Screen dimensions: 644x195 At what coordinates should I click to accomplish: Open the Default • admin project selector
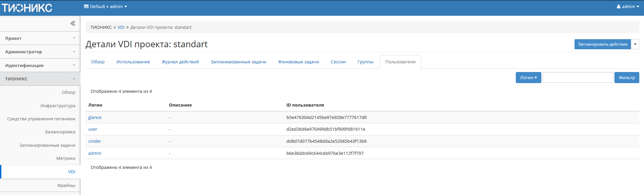(x=105, y=7)
